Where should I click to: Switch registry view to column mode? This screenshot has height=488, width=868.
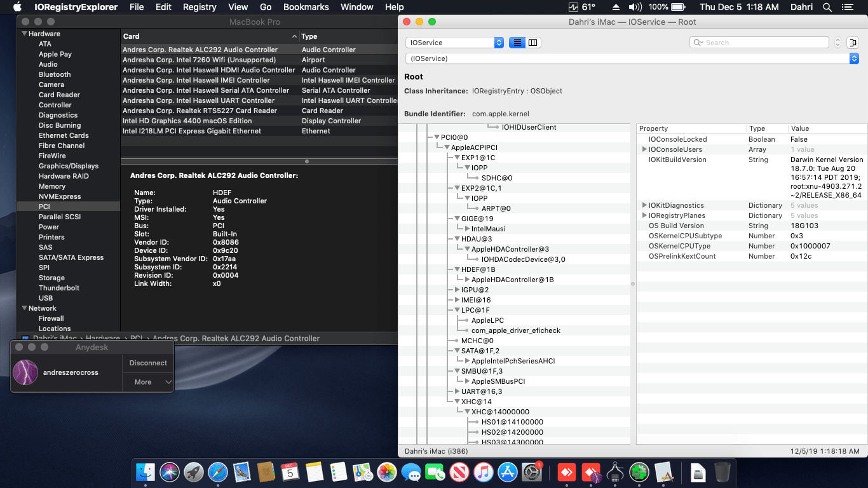pos(533,43)
